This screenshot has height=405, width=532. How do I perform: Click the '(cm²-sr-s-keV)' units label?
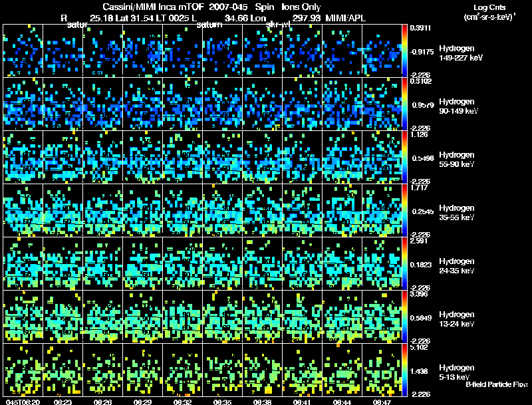pos(489,17)
